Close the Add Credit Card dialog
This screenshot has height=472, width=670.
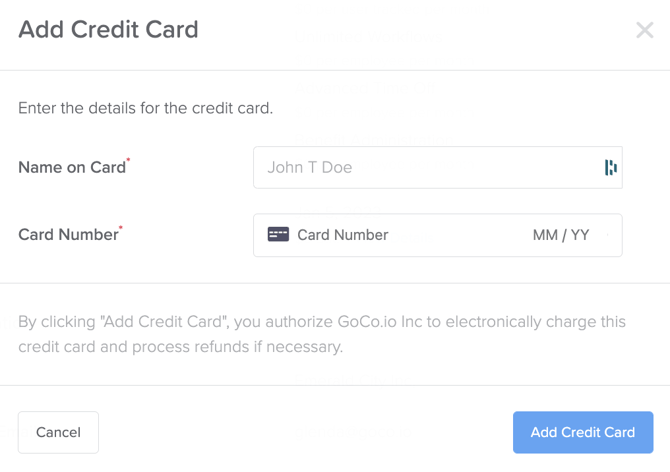pos(644,30)
